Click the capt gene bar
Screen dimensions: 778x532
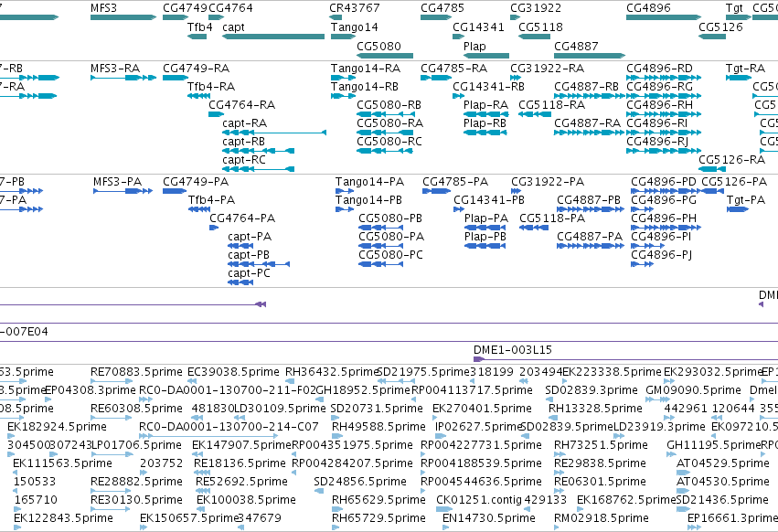[x=273, y=37]
